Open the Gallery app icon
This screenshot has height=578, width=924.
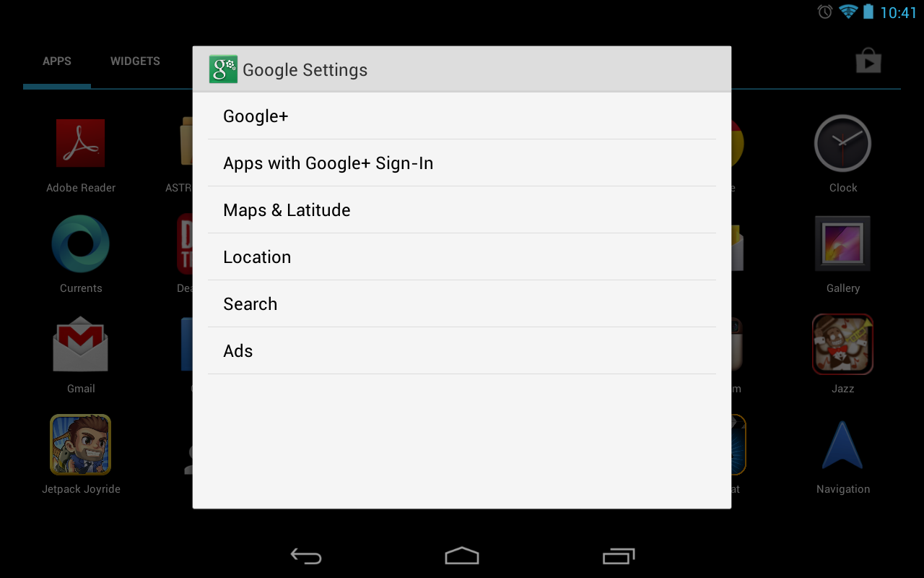[842, 243]
